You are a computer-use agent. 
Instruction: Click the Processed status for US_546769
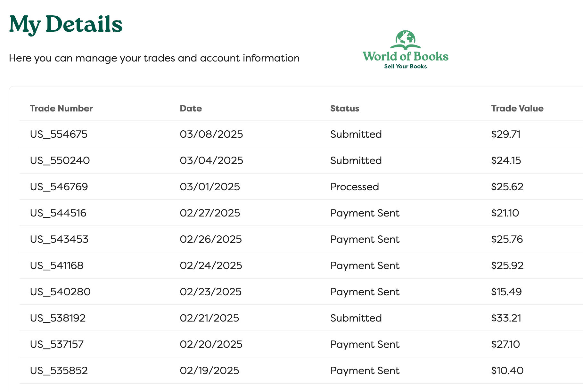355,187
